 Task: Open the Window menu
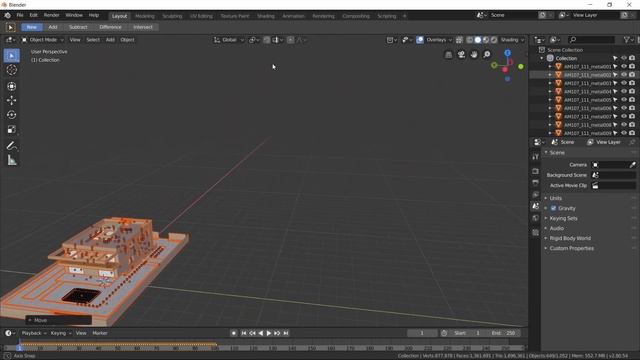pos(74,15)
